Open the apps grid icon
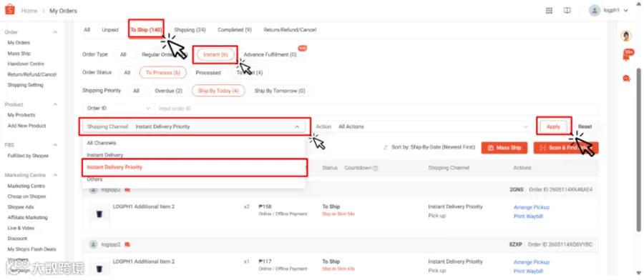This screenshot has width=644, height=280. (549, 11)
